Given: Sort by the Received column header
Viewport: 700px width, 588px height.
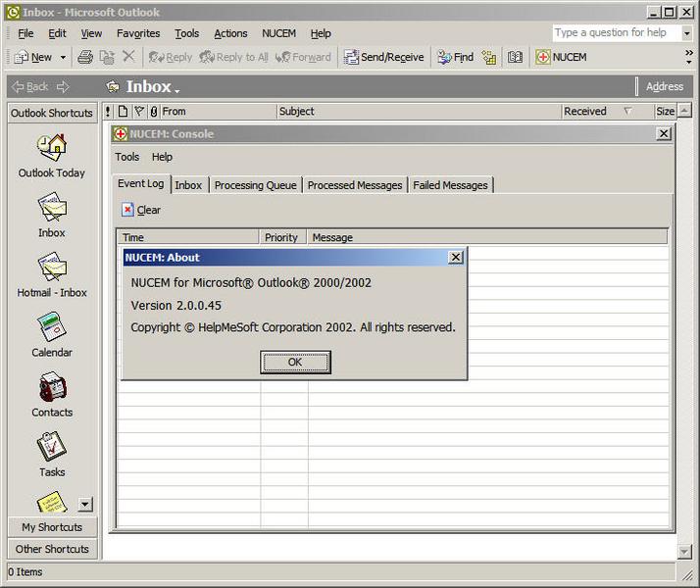Looking at the screenshot, I should (607, 111).
